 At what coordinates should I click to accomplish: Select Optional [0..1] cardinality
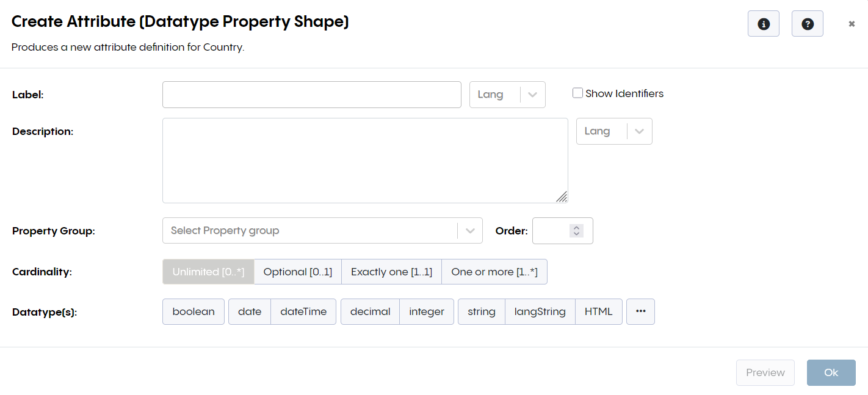(x=297, y=272)
